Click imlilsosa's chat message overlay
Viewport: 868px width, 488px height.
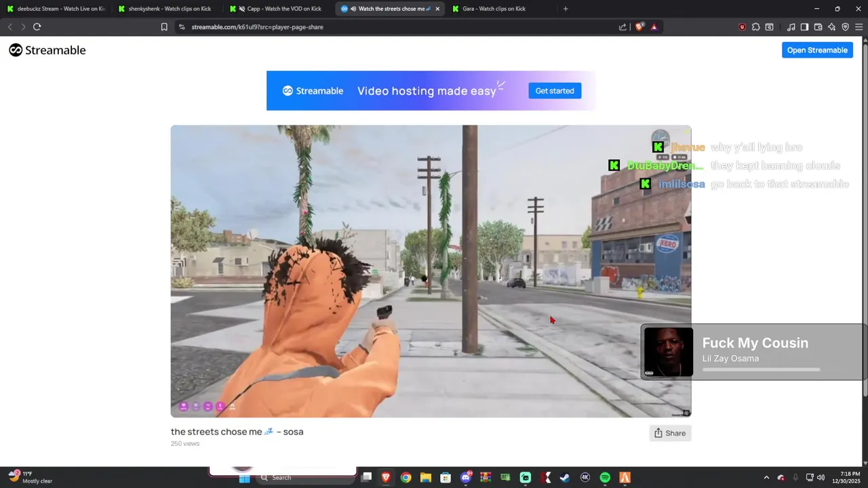point(745,184)
